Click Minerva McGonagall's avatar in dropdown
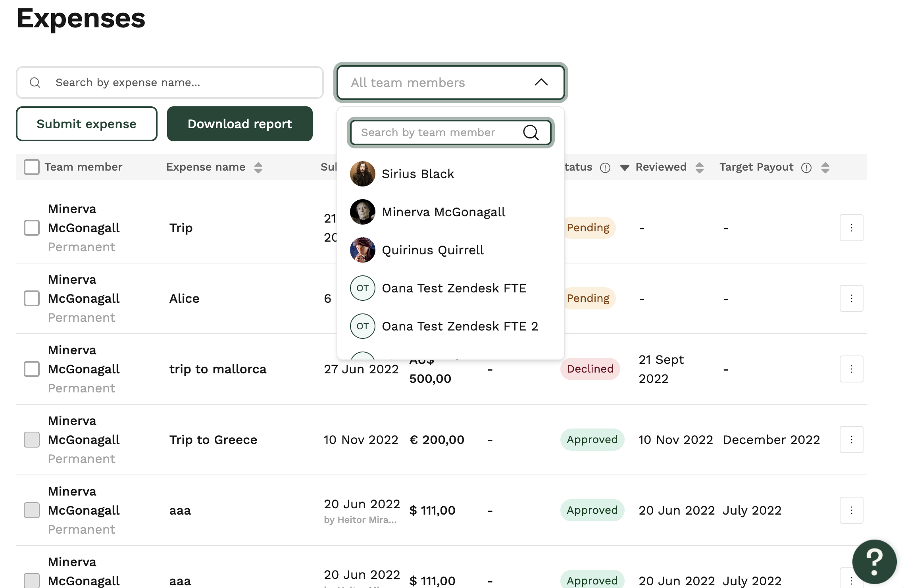 (x=363, y=212)
